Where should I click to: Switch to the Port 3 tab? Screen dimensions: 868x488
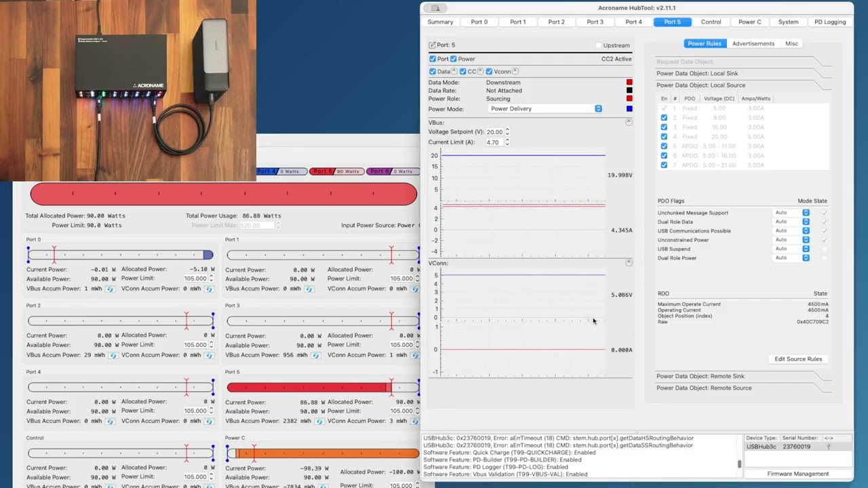click(x=595, y=22)
